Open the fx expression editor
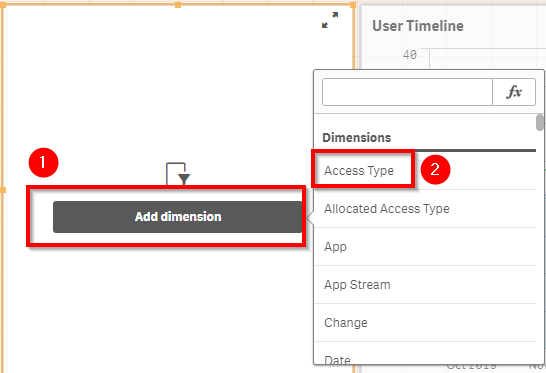Screen dimensions: 546x373 [x=514, y=92]
